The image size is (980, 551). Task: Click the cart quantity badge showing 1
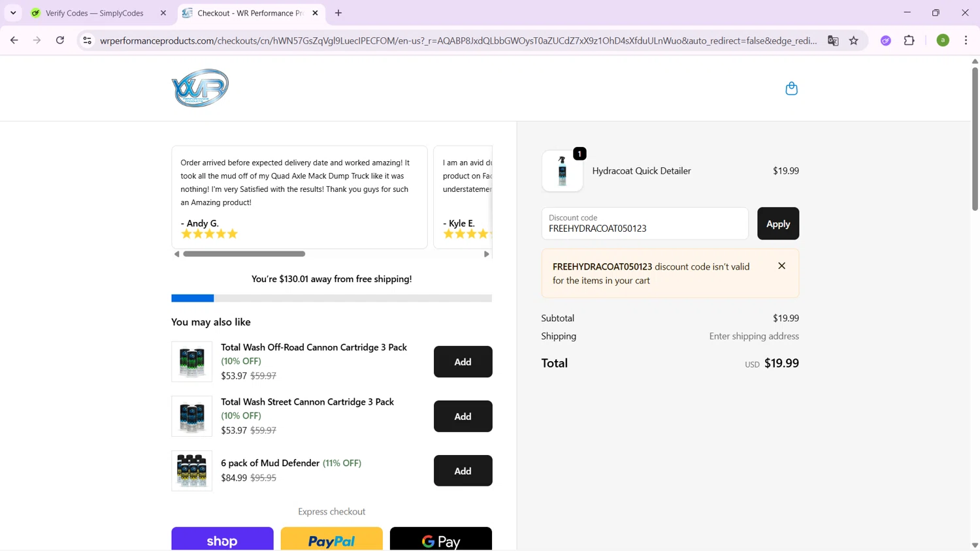[580, 153]
